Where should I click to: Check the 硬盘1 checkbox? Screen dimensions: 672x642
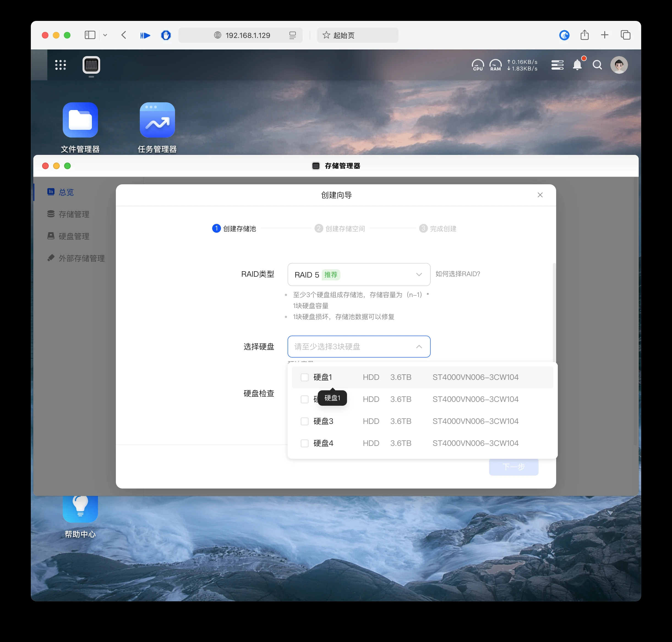pos(304,377)
